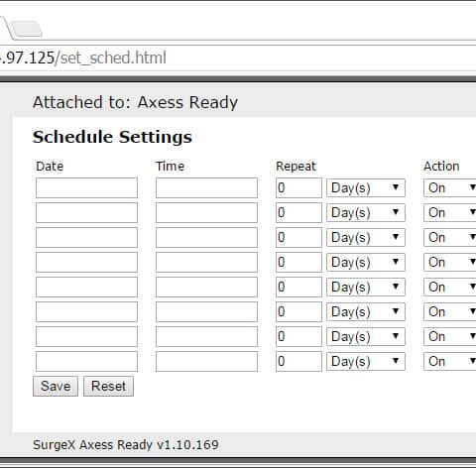
Task: Select the Time field in third row
Action: click(206, 237)
